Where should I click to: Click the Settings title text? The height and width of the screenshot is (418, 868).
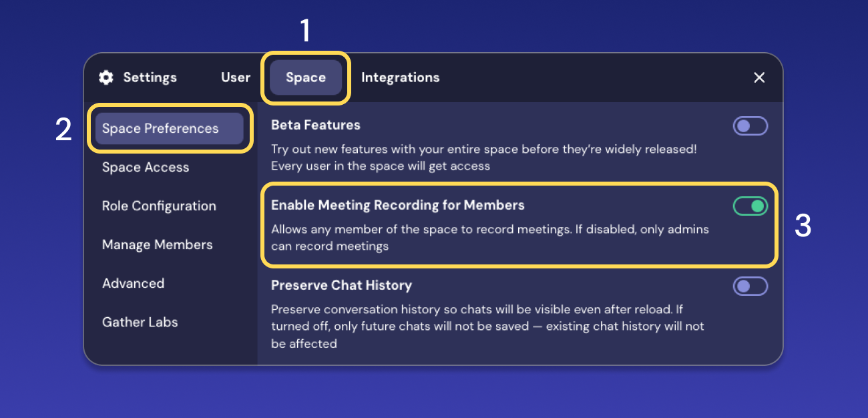coord(150,77)
